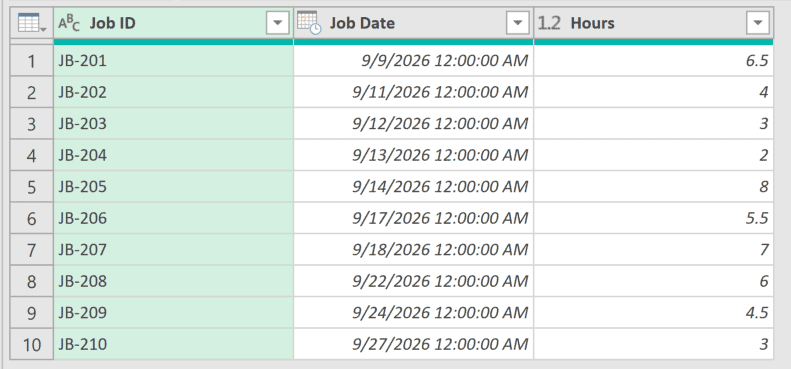Select the Job ID column header
The image size is (791, 369).
pyautogui.click(x=174, y=23)
